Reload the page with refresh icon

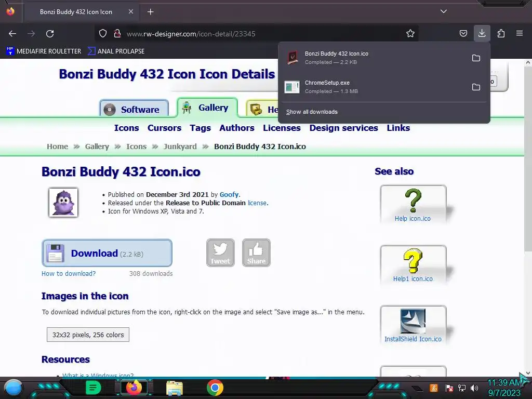click(50, 34)
